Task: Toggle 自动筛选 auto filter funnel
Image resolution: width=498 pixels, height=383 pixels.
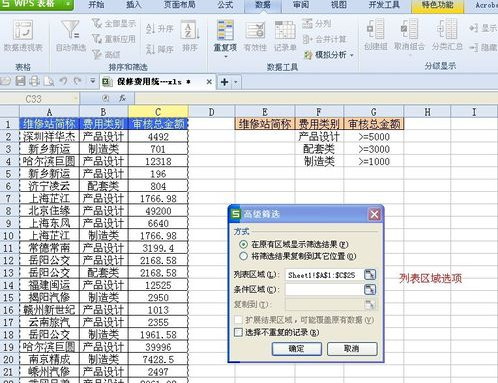Action: [x=71, y=36]
